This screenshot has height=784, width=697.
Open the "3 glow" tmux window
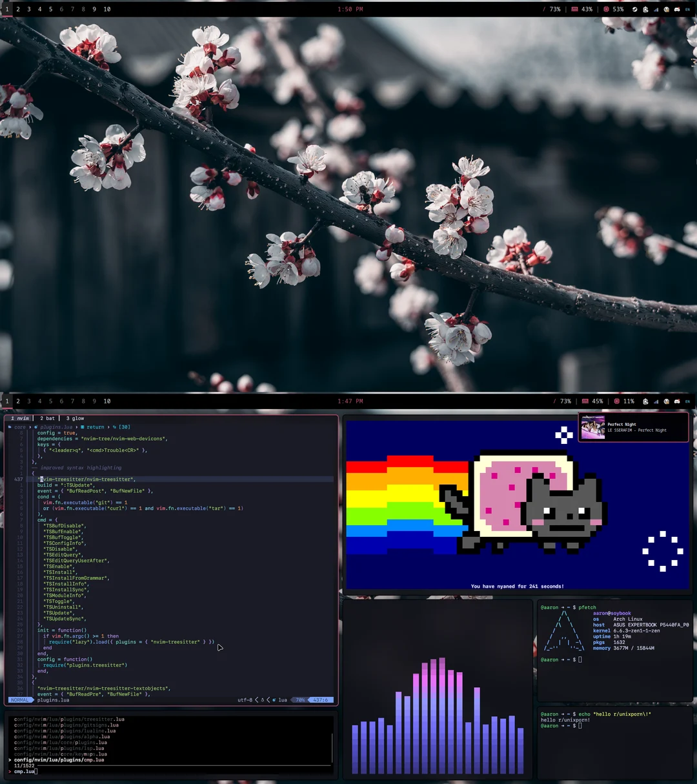point(74,418)
